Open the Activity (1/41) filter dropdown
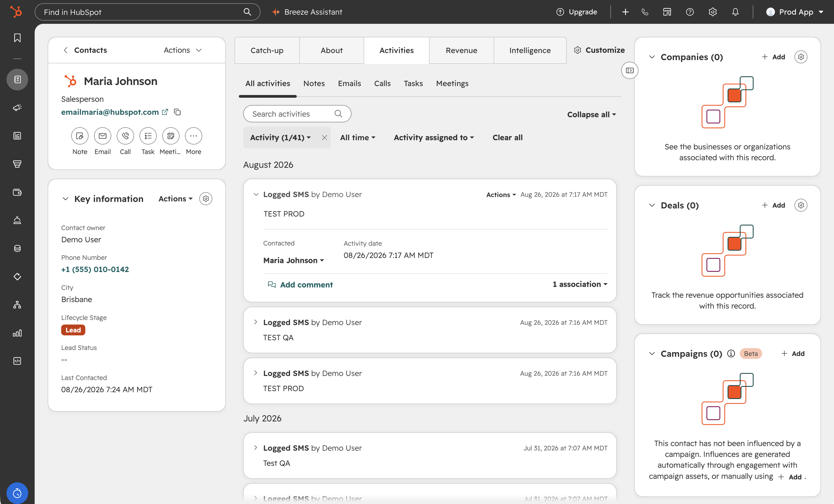 [x=280, y=137]
